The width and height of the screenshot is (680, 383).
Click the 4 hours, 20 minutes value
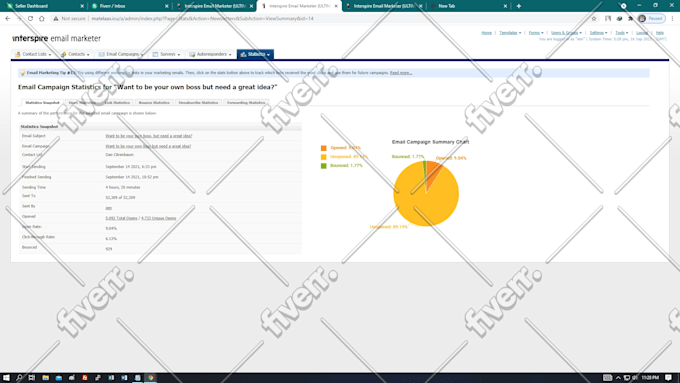tap(123, 187)
